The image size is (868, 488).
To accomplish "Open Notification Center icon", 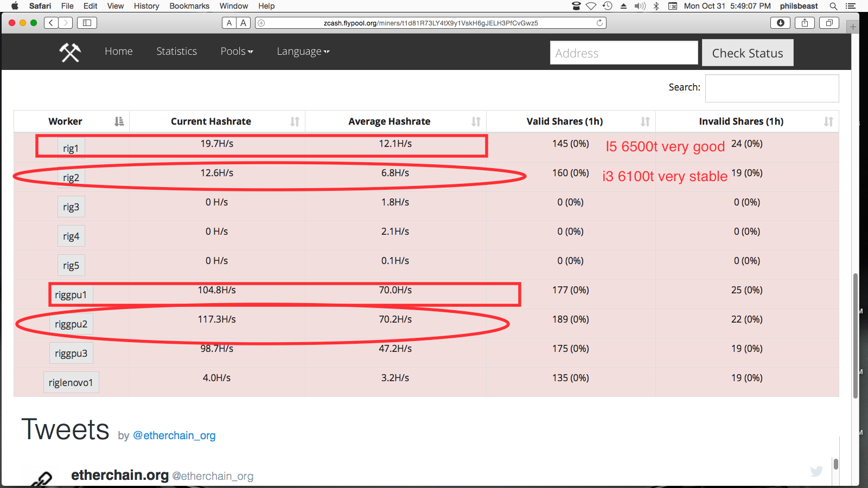I will coord(851,6).
